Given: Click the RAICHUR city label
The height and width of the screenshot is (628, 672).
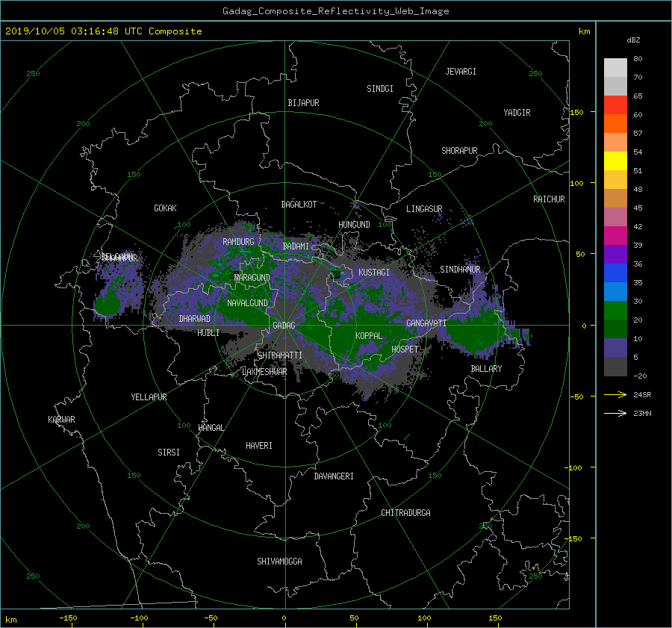Looking at the screenshot, I should tap(549, 199).
